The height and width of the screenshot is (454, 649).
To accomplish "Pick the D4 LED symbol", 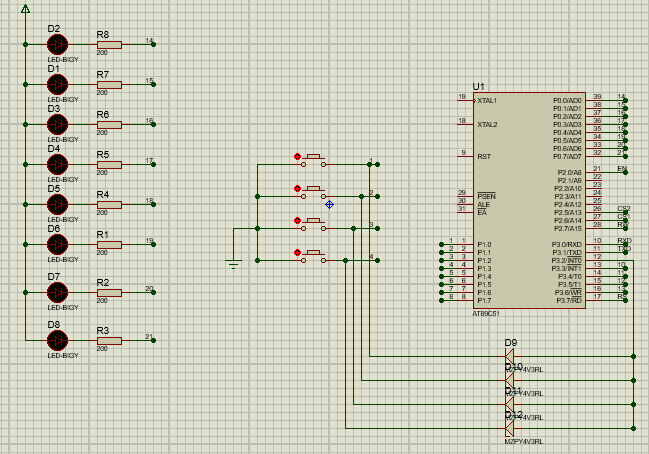I will 58,164.
